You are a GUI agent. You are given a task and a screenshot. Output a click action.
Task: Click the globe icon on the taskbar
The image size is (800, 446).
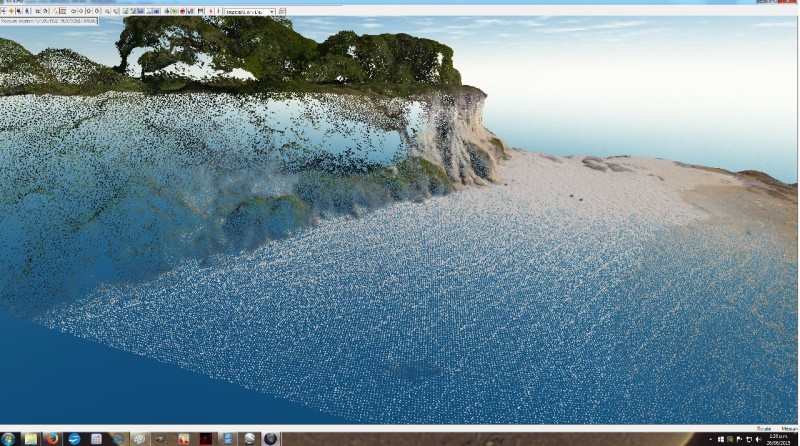(270, 439)
